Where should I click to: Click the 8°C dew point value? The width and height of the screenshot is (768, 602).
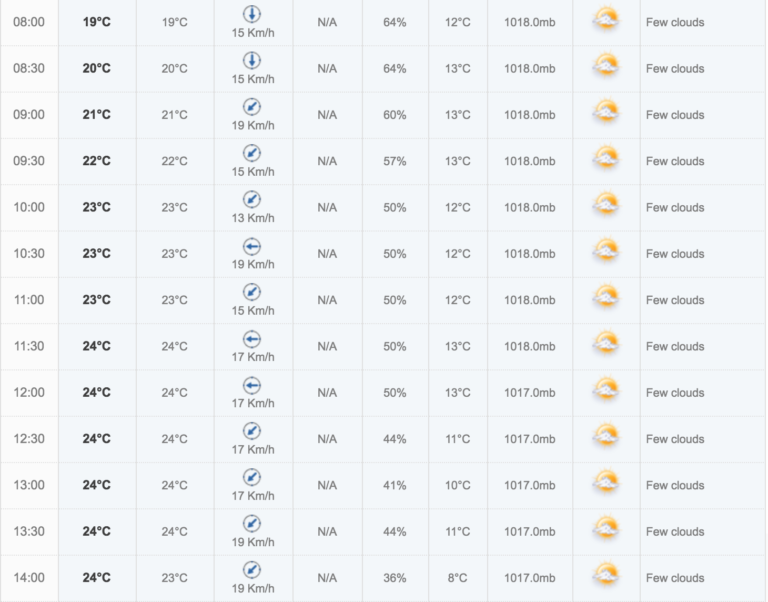click(457, 578)
